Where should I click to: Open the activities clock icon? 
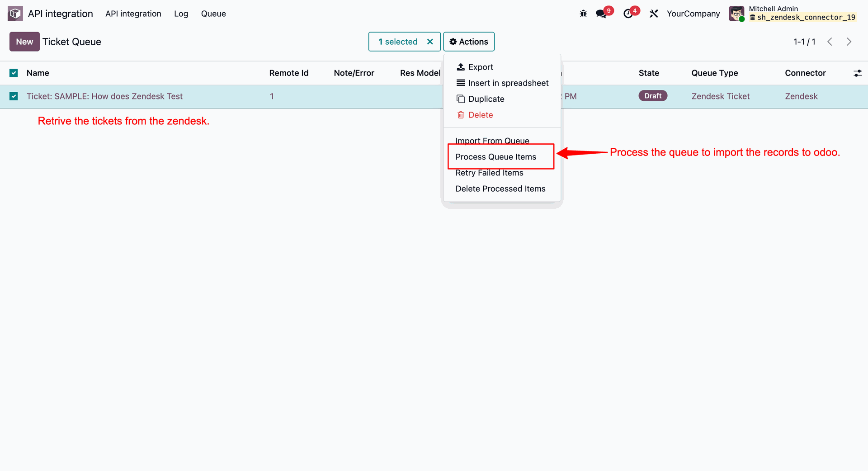[x=628, y=14]
